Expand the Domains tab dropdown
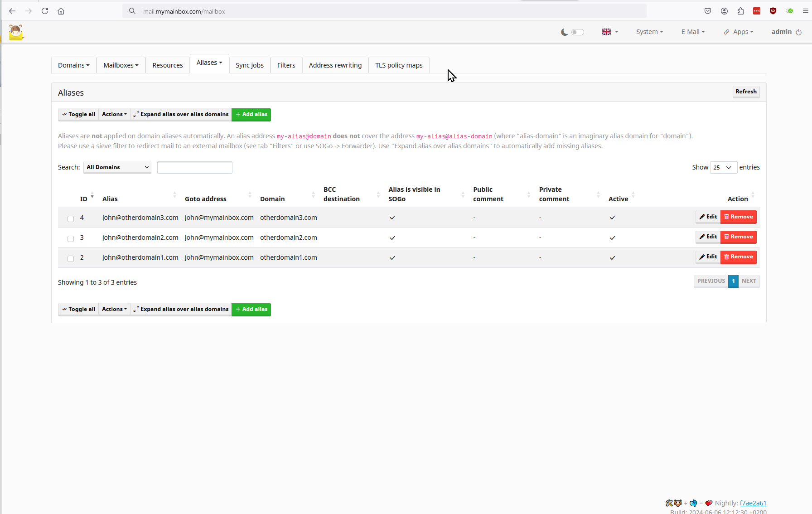The width and height of the screenshot is (812, 514). click(x=74, y=65)
